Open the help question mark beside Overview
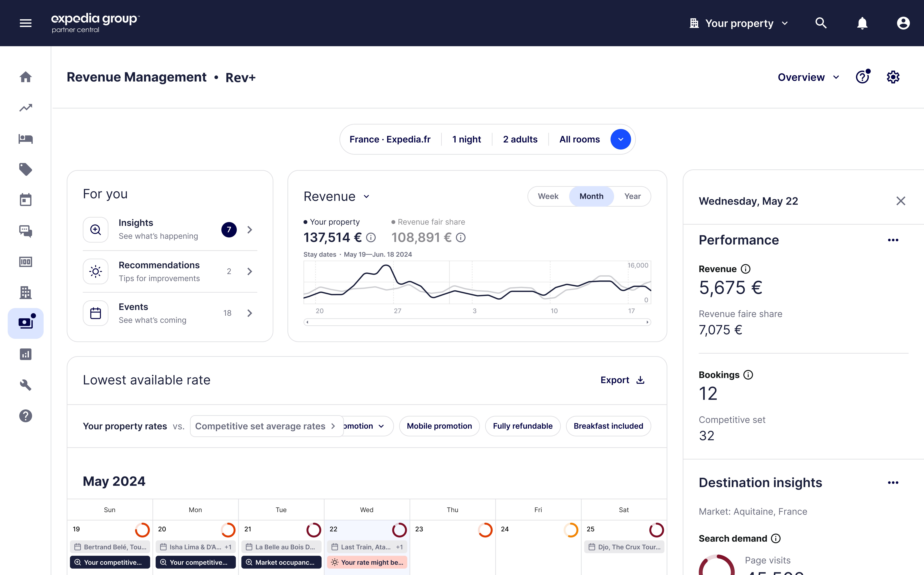This screenshot has height=575, width=924. 862,77
